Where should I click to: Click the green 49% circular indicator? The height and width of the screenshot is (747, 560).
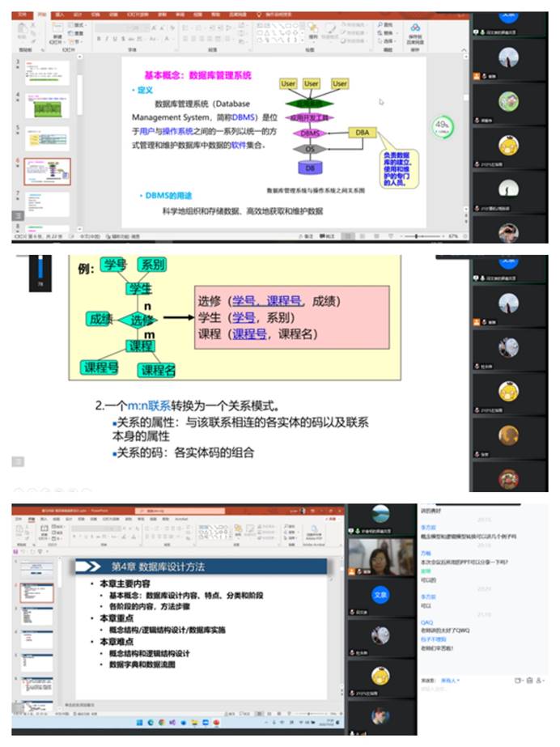pyautogui.click(x=442, y=125)
